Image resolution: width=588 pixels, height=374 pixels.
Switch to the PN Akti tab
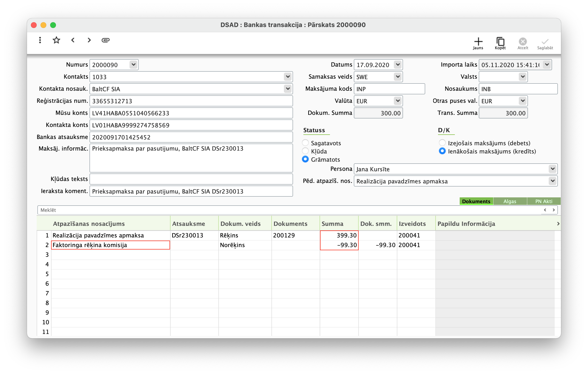(544, 201)
